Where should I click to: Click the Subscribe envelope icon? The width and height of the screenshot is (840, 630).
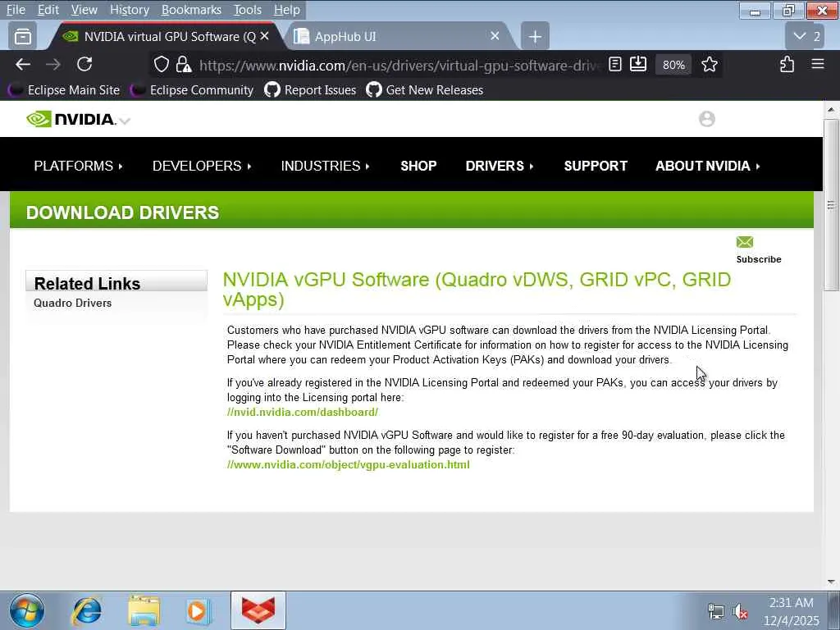click(744, 242)
